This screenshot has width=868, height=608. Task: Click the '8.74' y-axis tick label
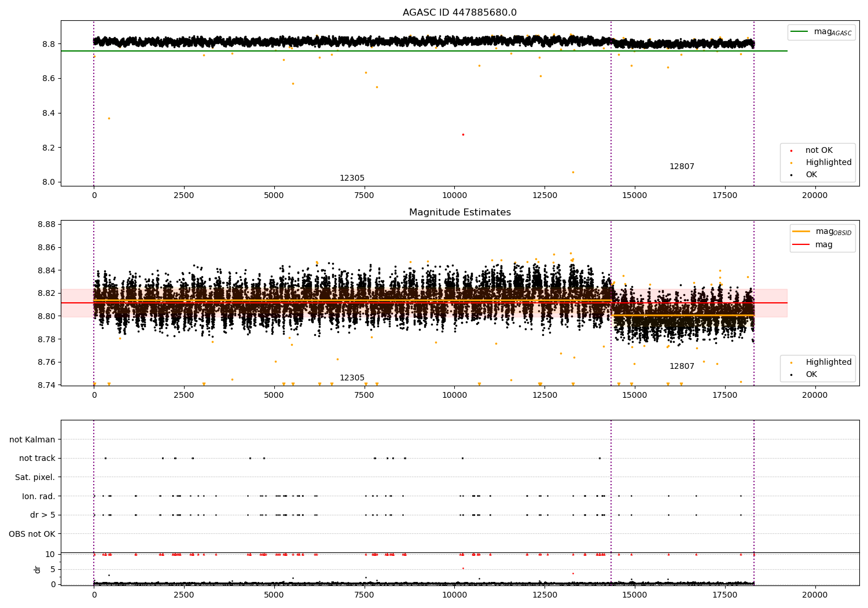(47, 385)
